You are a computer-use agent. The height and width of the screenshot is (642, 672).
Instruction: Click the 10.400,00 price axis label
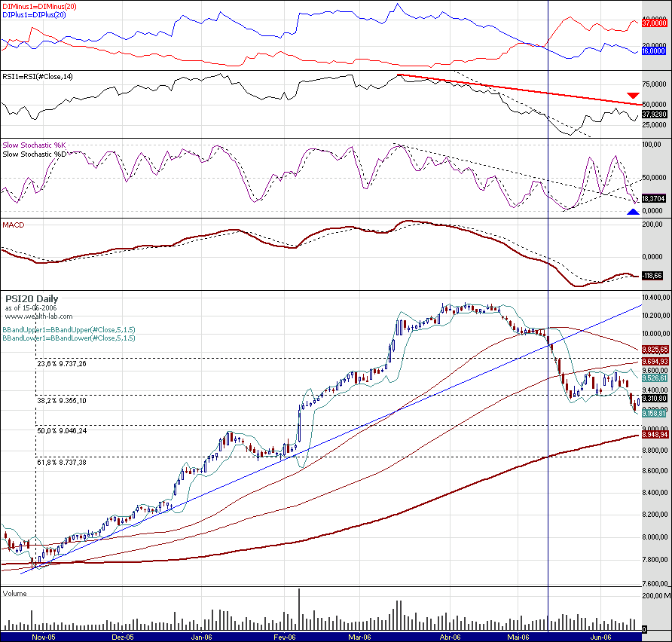[x=655, y=298]
